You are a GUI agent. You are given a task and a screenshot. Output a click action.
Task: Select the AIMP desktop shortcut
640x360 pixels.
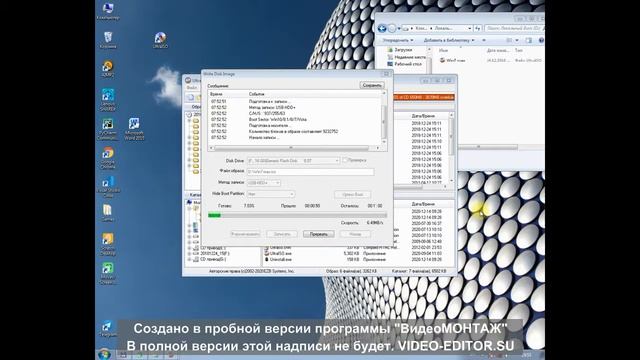pyautogui.click(x=108, y=69)
